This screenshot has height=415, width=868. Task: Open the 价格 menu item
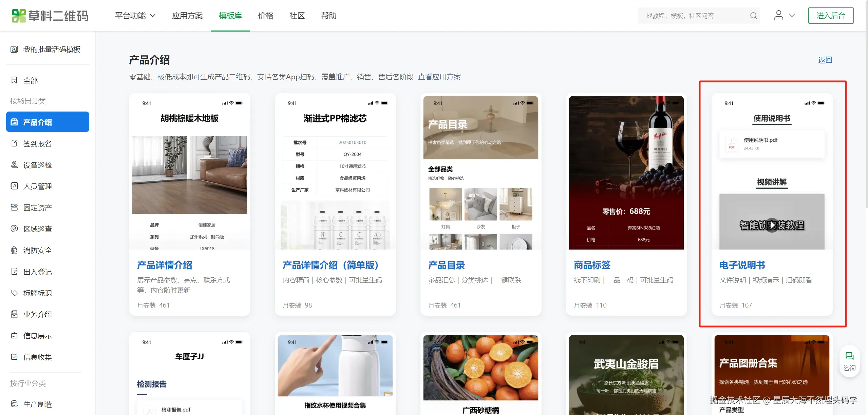tap(265, 16)
